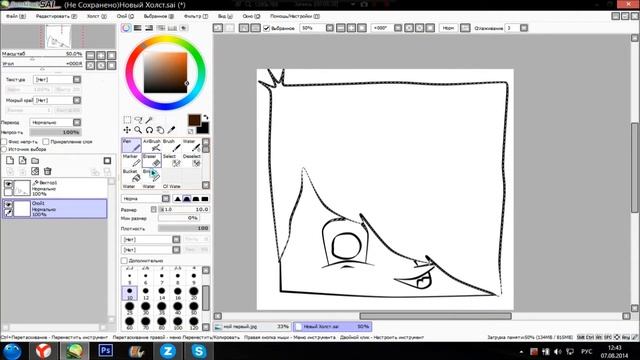Pick the hand pan tool
640x360 pixels.
(160, 130)
